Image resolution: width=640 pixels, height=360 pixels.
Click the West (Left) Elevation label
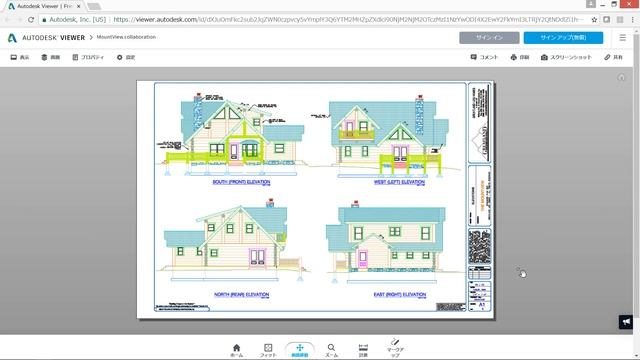(399, 182)
